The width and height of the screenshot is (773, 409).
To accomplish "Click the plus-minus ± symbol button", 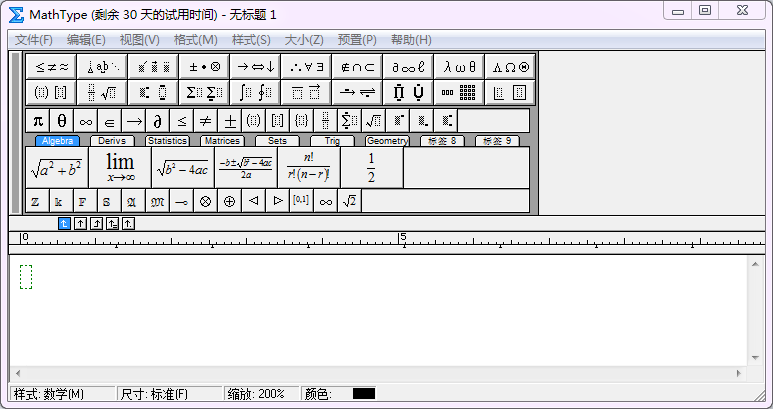I will click(x=230, y=121).
